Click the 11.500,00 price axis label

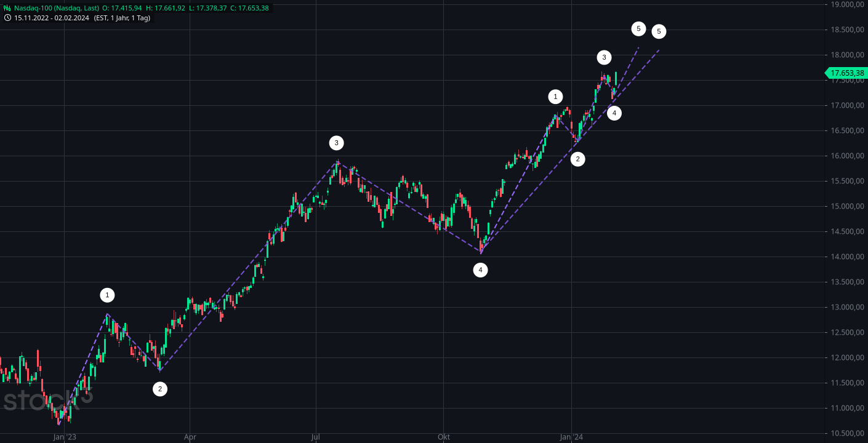[x=846, y=383]
